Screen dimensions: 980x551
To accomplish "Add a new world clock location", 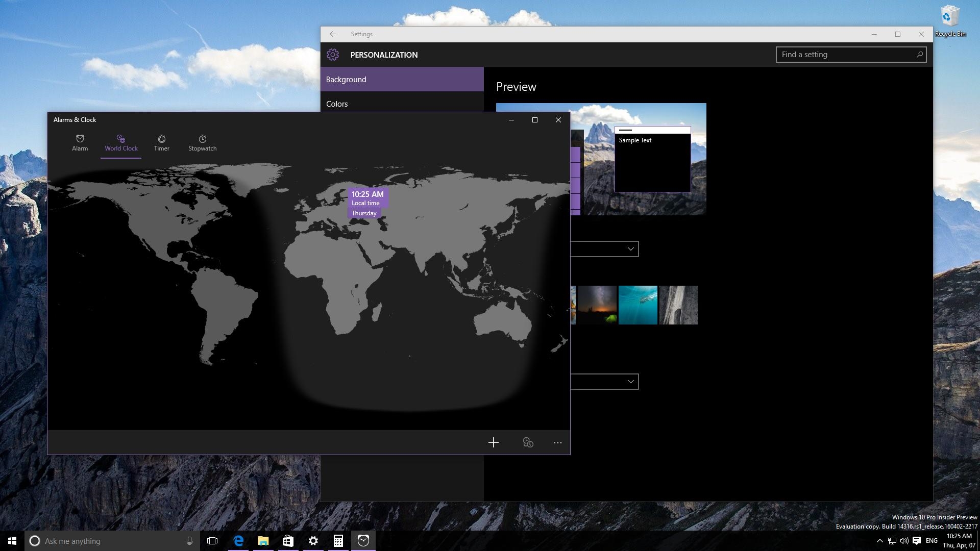I will click(493, 442).
